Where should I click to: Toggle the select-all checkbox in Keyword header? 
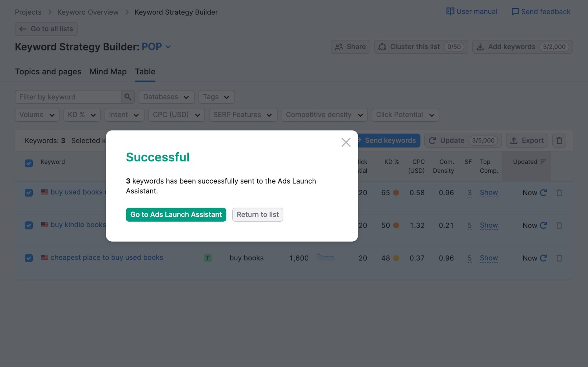pos(29,163)
